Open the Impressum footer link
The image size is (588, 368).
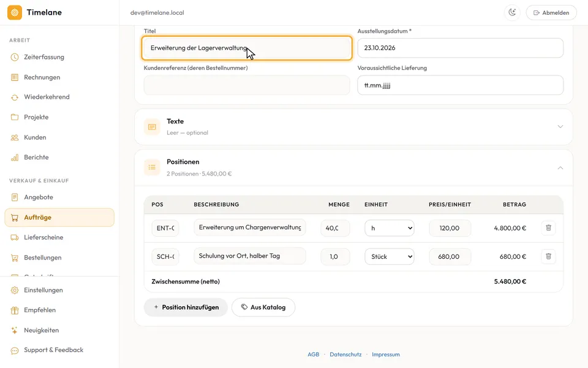(x=386, y=355)
